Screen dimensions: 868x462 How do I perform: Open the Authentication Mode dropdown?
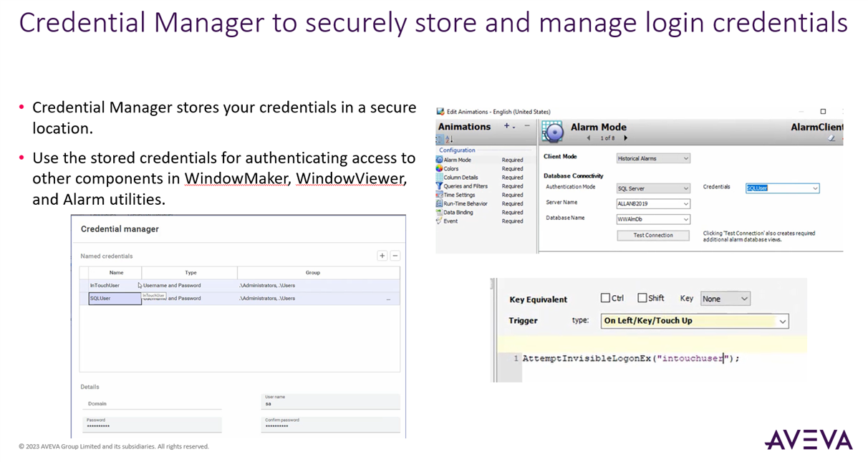[653, 188]
